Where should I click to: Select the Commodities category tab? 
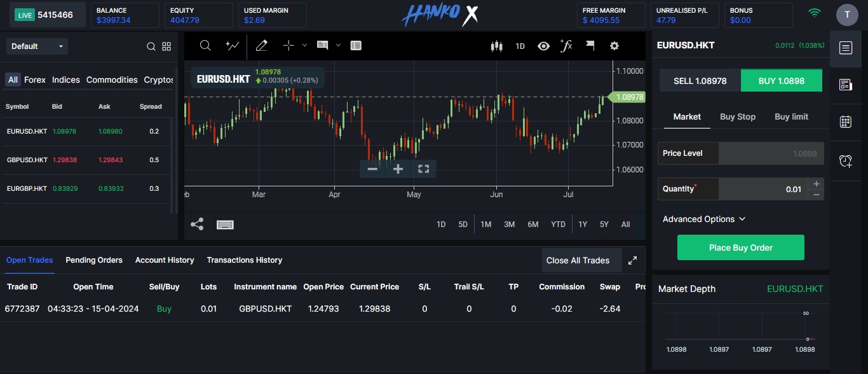pos(112,80)
